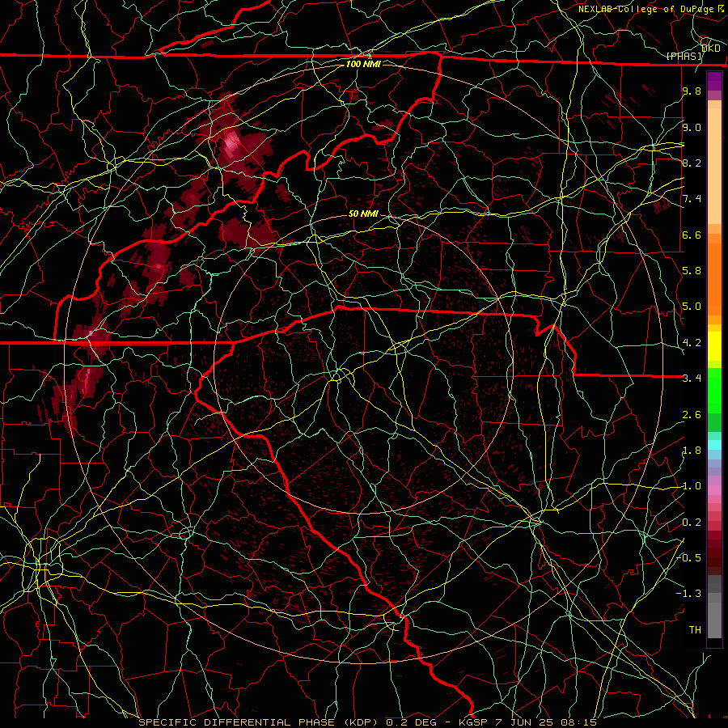Click the -0.5 scale value
Image resolution: width=728 pixels, height=728 pixels.
point(689,558)
